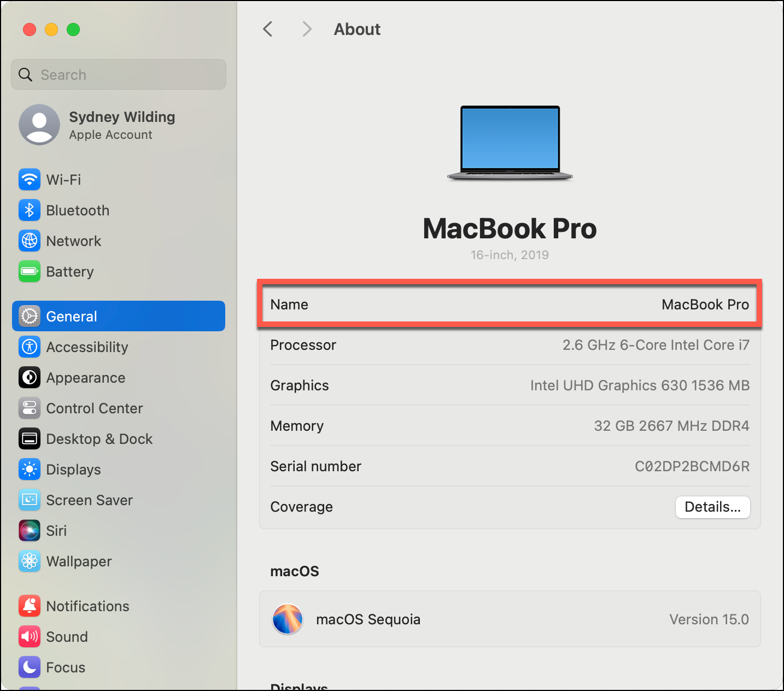The image size is (784, 691).
Task: Go back with the left chevron
Action: coord(268,29)
